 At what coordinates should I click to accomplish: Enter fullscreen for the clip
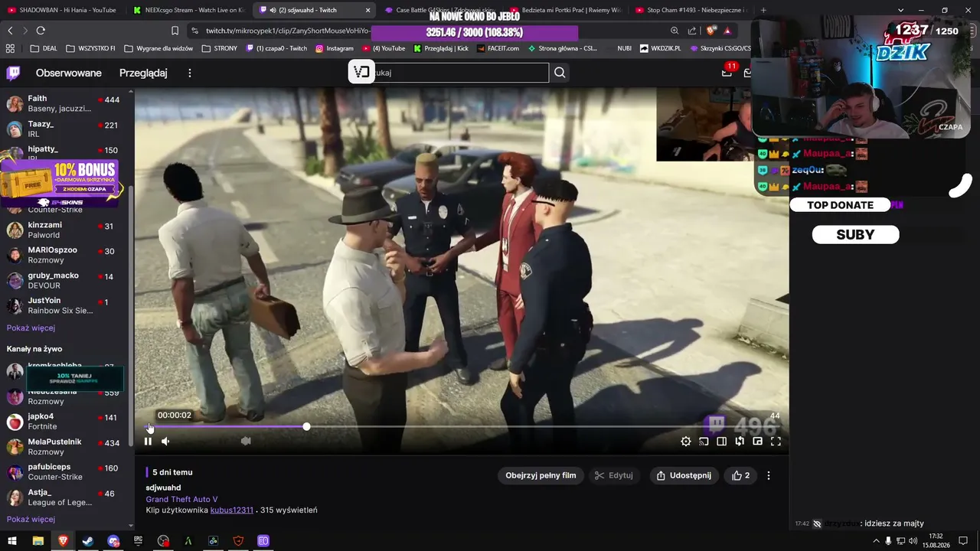coord(776,441)
